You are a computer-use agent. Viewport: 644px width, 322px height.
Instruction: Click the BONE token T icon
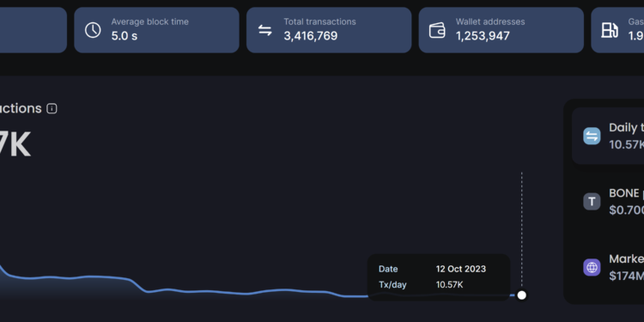592,202
